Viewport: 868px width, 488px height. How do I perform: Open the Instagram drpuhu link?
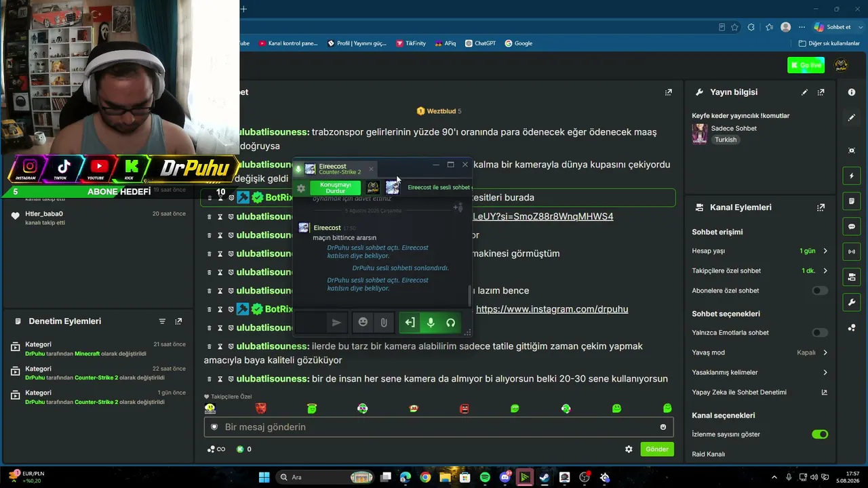tap(552, 309)
